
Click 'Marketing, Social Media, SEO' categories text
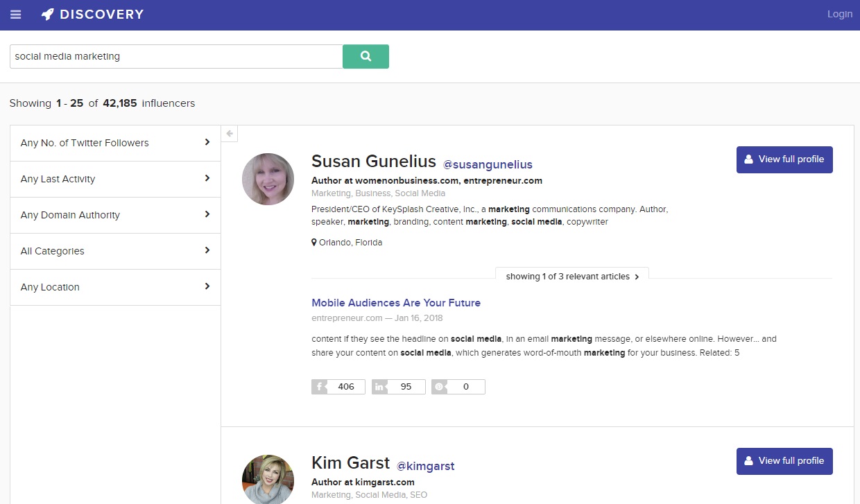point(370,495)
